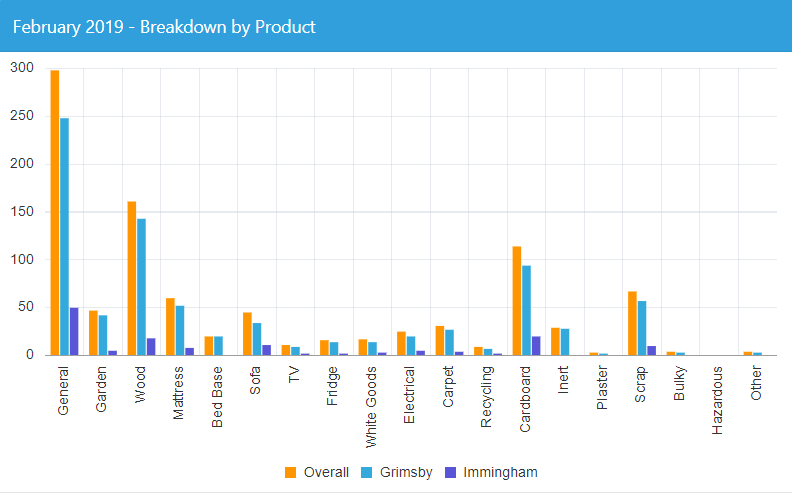Select the purple Immingham bar for Cardboard

click(536, 346)
